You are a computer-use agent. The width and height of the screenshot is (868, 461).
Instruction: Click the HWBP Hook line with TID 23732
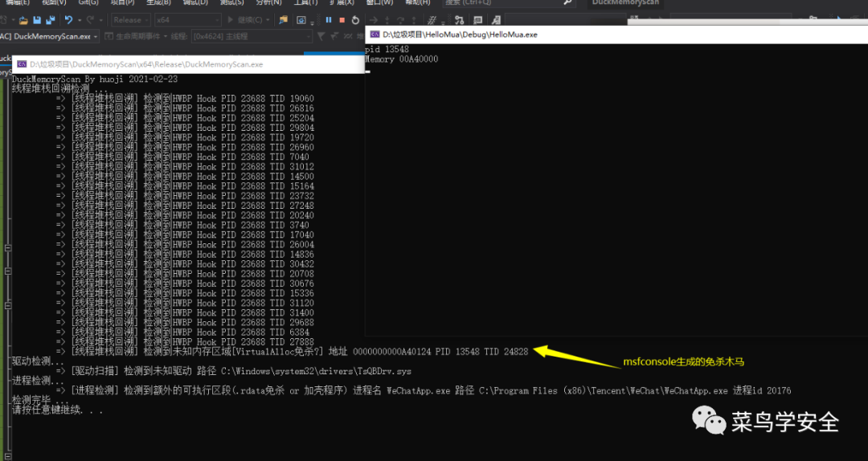(x=185, y=196)
